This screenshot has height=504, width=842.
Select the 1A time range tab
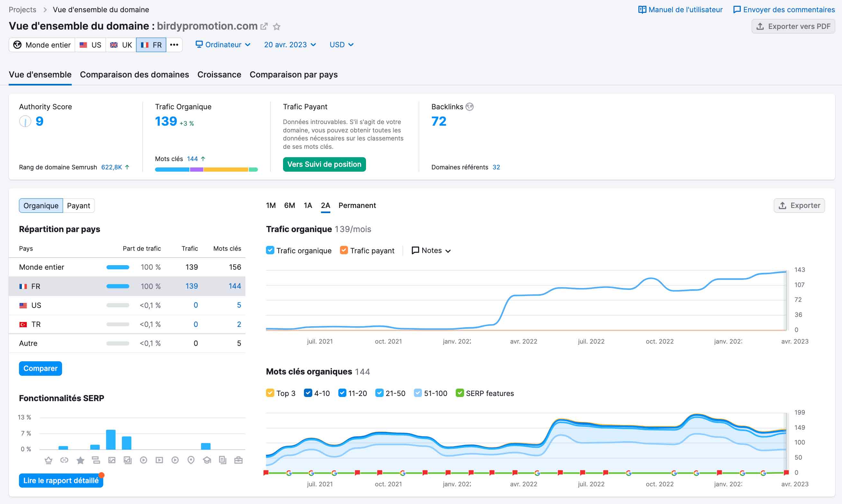click(307, 205)
